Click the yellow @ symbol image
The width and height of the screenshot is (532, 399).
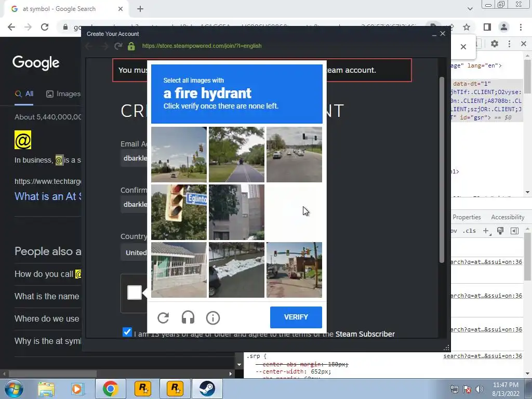coord(23,140)
